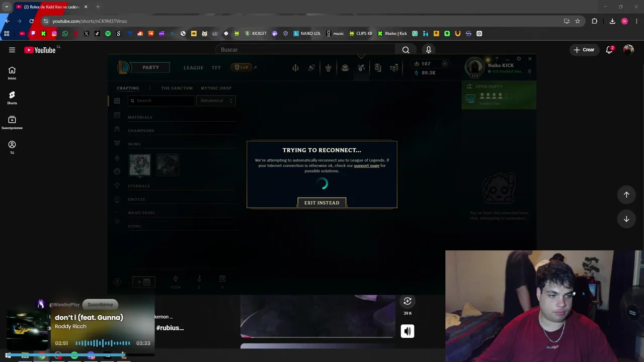Open League crafting hammer icon

coord(361,68)
